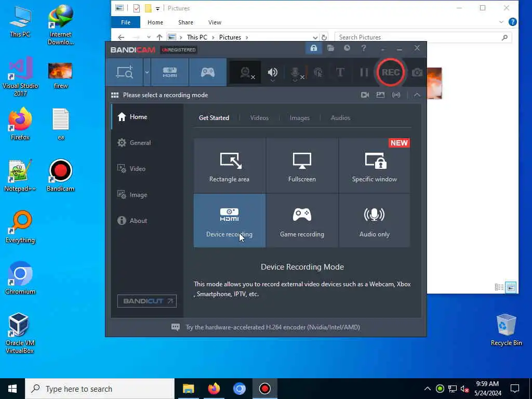Select game recording mode gamepad in the toolbar
The width and height of the screenshot is (532, 399).
tap(208, 72)
